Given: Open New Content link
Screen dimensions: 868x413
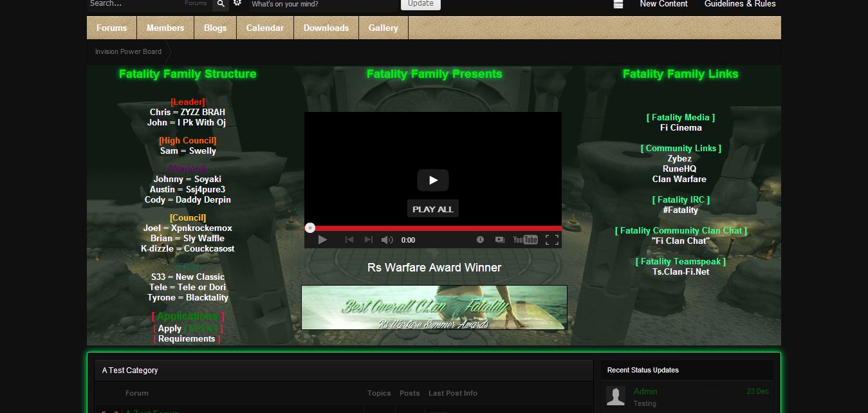Looking at the screenshot, I should pos(663,4).
